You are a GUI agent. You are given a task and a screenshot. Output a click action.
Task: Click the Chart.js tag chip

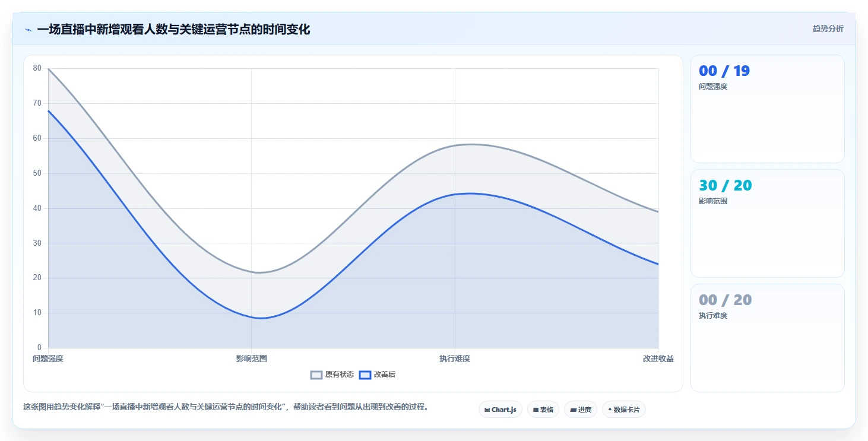pyautogui.click(x=500, y=410)
